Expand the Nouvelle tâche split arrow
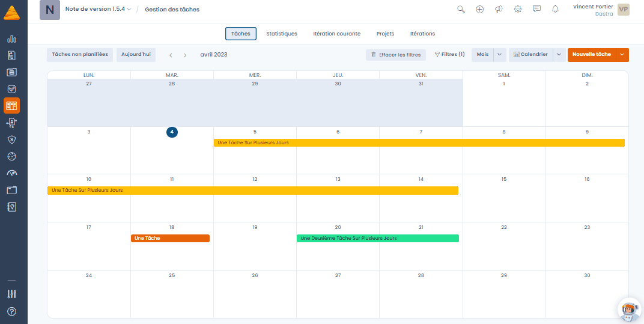The width and height of the screenshot is (644, 324). pos(622,55)
